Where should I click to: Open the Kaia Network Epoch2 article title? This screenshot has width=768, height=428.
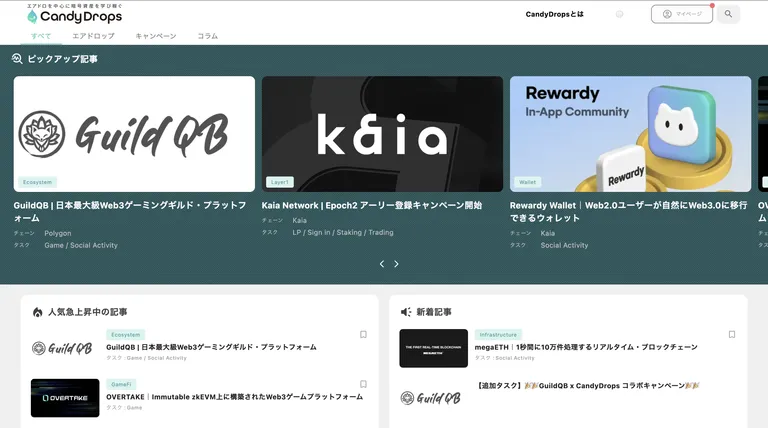pyautogui.click(x=372, y=206)
